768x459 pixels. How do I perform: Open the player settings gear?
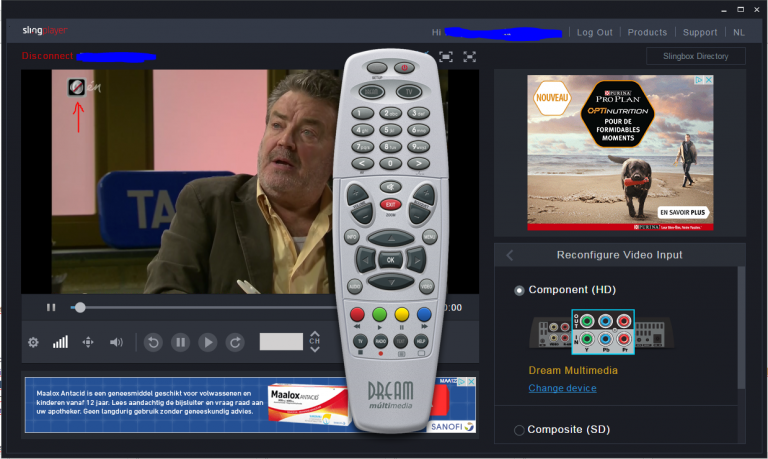[33, 342]
